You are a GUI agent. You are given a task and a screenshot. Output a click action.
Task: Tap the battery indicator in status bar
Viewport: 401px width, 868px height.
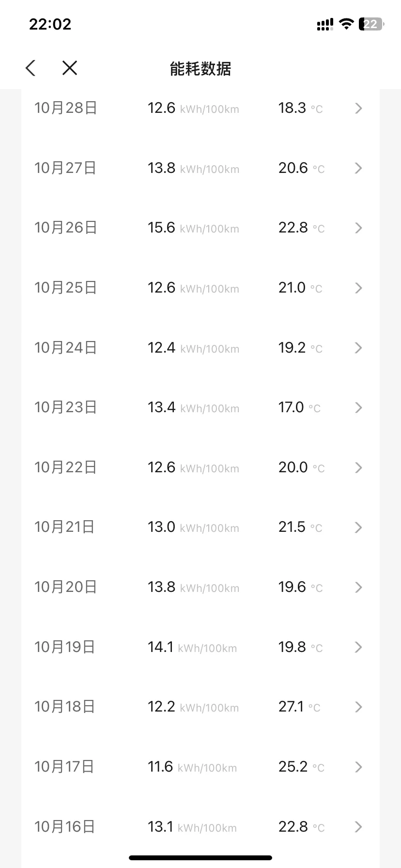pos(371,24)
